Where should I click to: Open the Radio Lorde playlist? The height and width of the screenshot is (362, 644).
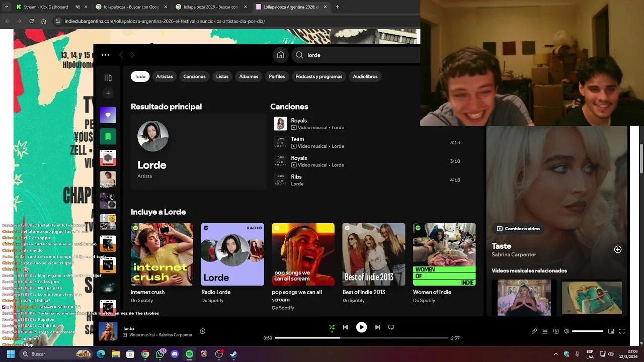[232, 263]
